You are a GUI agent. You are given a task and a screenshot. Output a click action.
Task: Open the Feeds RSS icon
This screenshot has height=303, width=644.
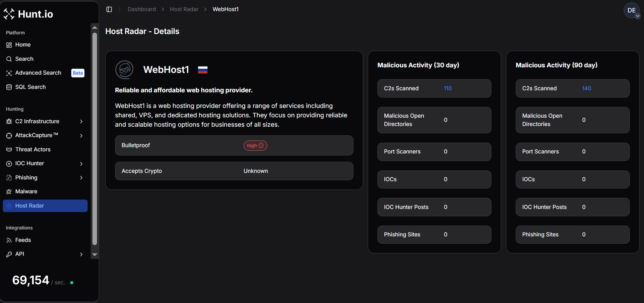coord(9,240)
